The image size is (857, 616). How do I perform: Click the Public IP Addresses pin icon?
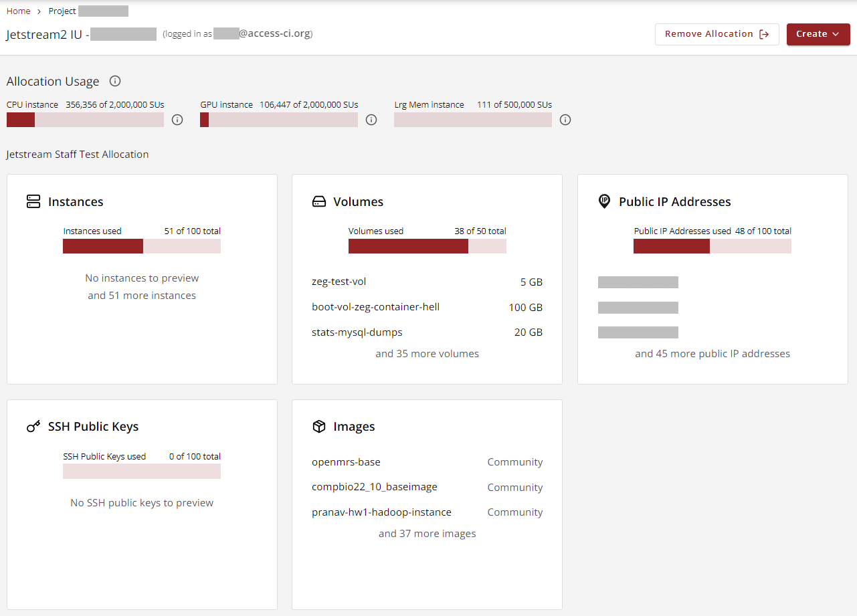coord(604,201)
